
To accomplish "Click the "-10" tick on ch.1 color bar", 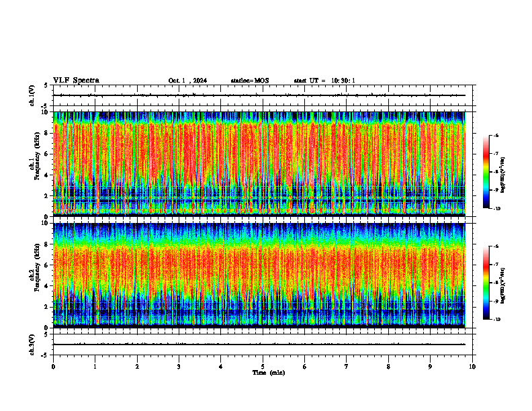I will (496, 209).
